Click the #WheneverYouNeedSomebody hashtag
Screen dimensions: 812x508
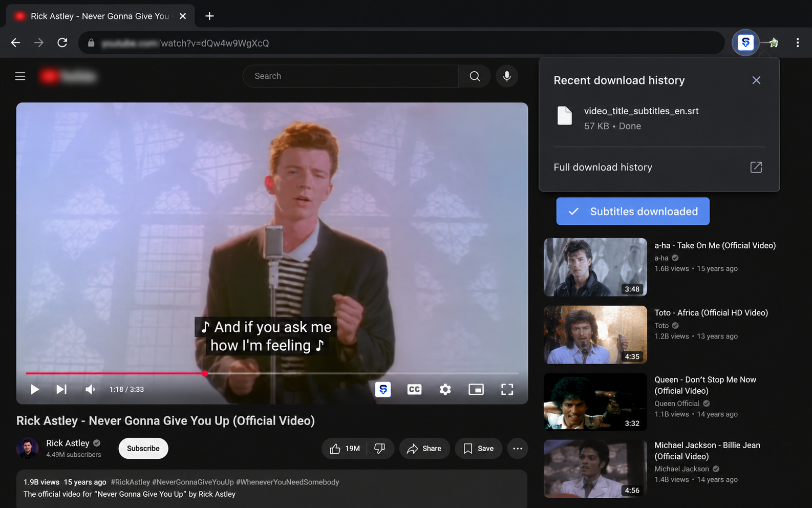click(x=288, y=482)
